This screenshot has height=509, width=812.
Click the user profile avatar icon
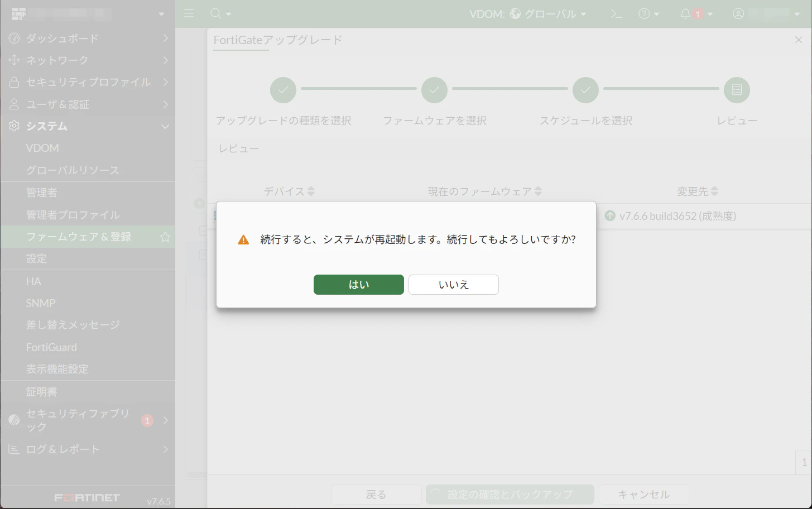[738, 13]
